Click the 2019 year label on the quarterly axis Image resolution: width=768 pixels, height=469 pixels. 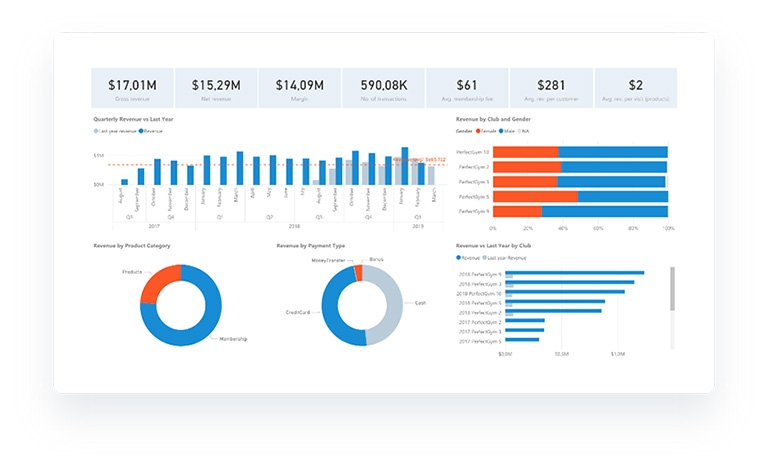(x=418, y=226)
